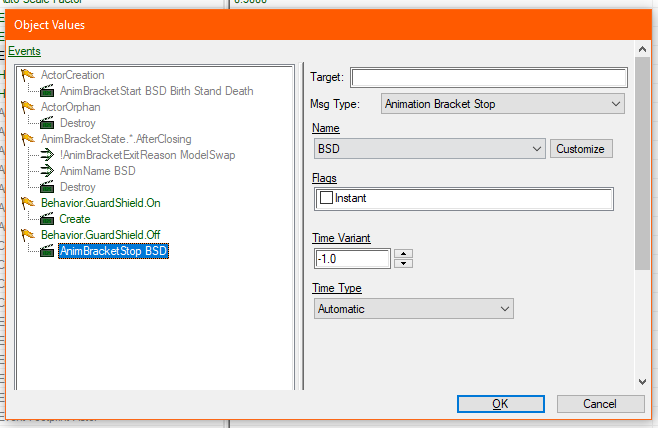
Task: Click the Time Variant label
Action: pos(341,238)
